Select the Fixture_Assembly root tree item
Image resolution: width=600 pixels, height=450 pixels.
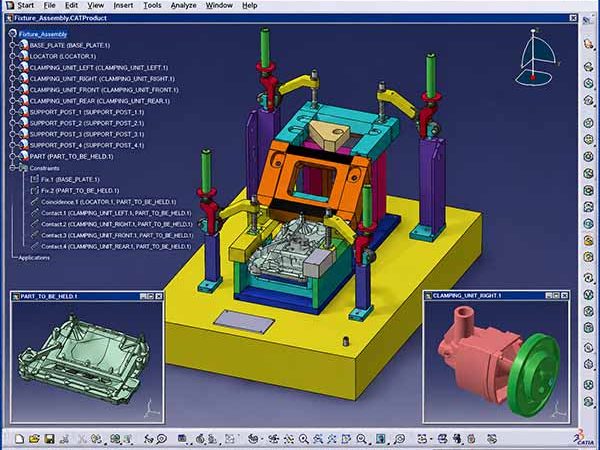click(43, 34)
